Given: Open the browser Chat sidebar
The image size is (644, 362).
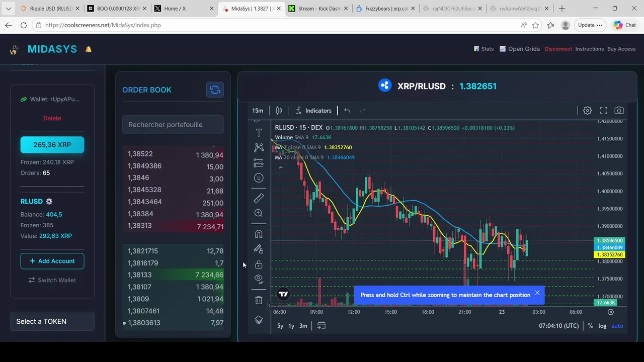Looking at the screenshot, I should pyautogui.click(x=625, y=25).
